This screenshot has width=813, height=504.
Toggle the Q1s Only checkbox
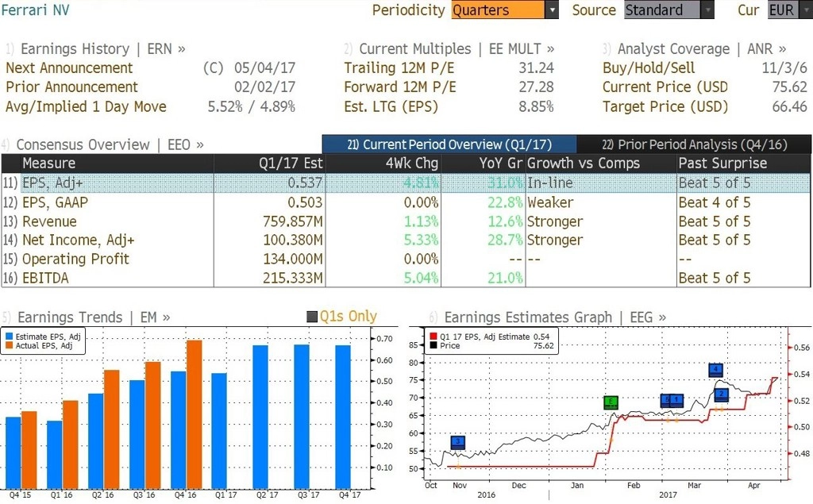pos(311,317)
